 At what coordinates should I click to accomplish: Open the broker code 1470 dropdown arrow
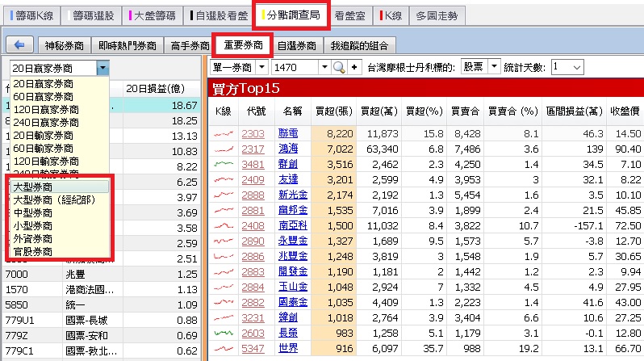(324, 67)
